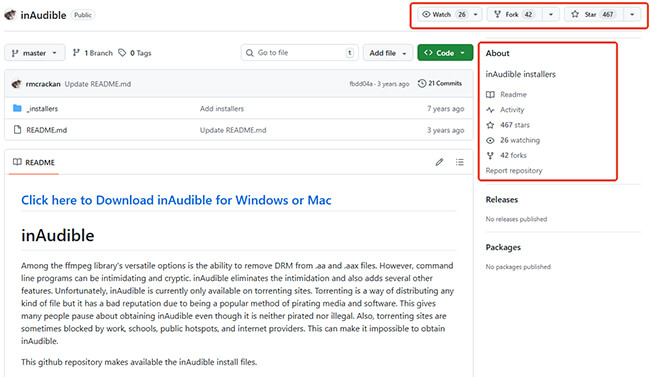Open the Packages section heading
Image resolution: width=650 pixels, height=377 pixels.
(503, 247)
